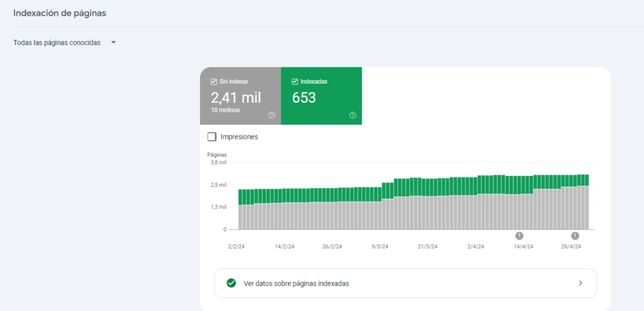The height and width of the screenshot is (311, 644).
Task: Click the 1,3 mil axis label
Action: 218,207
